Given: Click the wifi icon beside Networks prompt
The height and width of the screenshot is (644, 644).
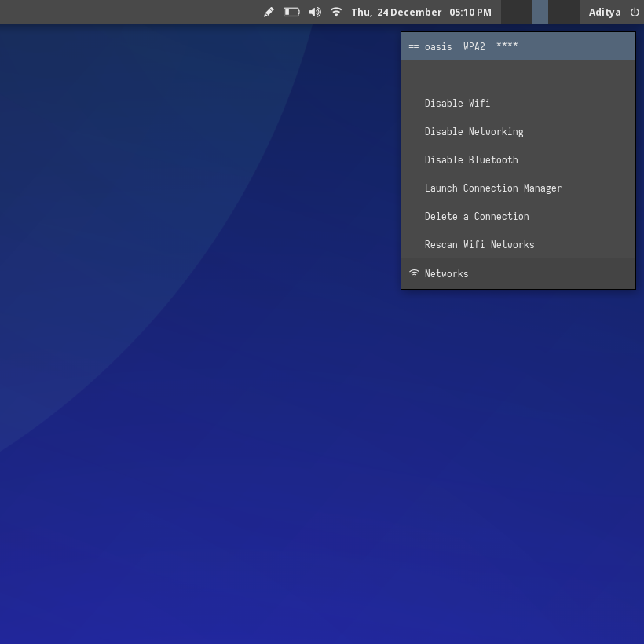Looking at the screenshot, I should point(414,273).
